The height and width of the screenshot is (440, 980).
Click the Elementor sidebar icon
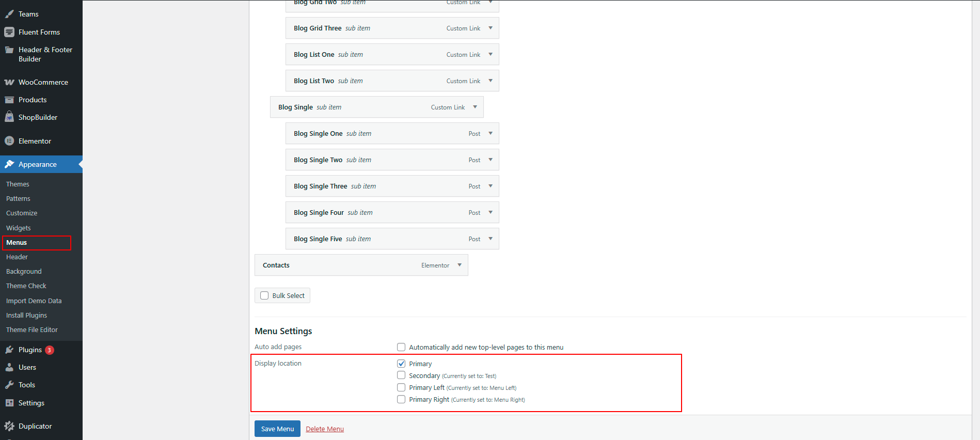tap(9, 141)
